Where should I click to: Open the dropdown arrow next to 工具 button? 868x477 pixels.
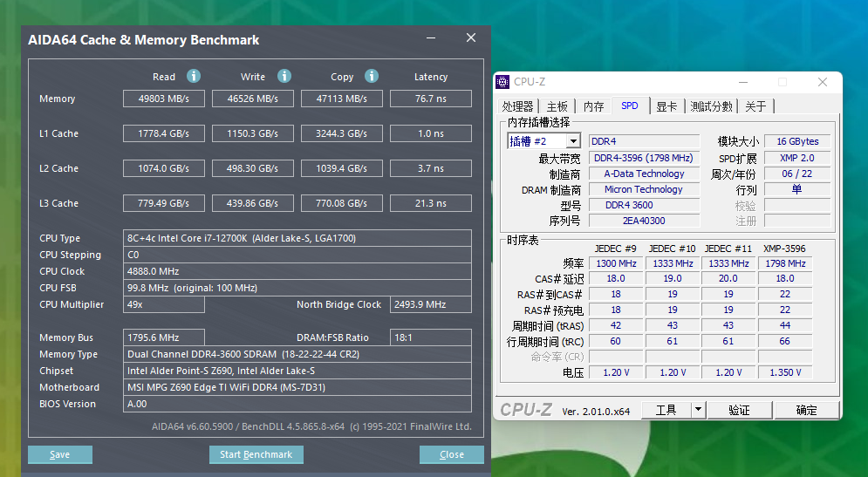(698, 410)
